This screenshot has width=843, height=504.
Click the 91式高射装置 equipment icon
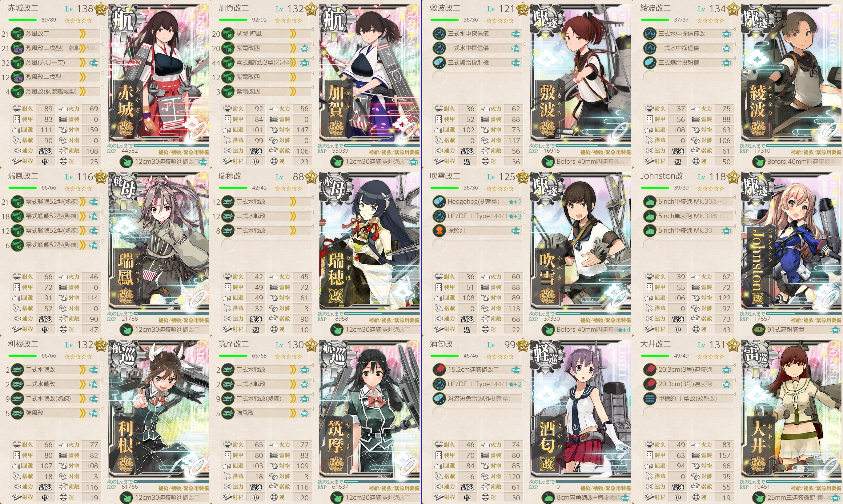click(x=758, y=330)
